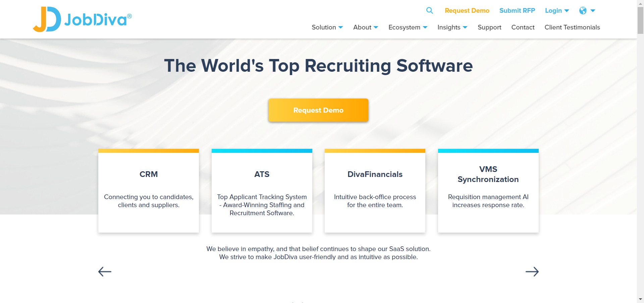Click the large orange Request Demo button
The image size is (644, 303).
click(318, 110)
